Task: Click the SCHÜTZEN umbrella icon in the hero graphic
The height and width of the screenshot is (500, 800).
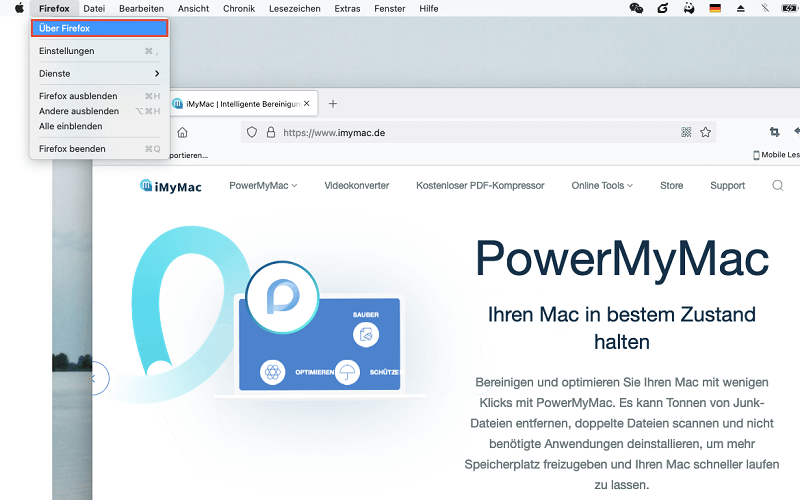Action: [x=347, y=372]
